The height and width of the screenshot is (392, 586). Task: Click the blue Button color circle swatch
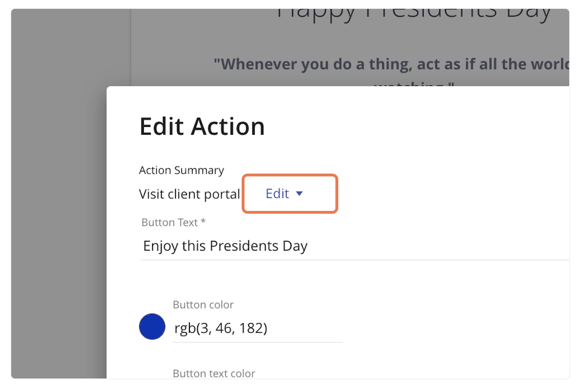[152, 327]
